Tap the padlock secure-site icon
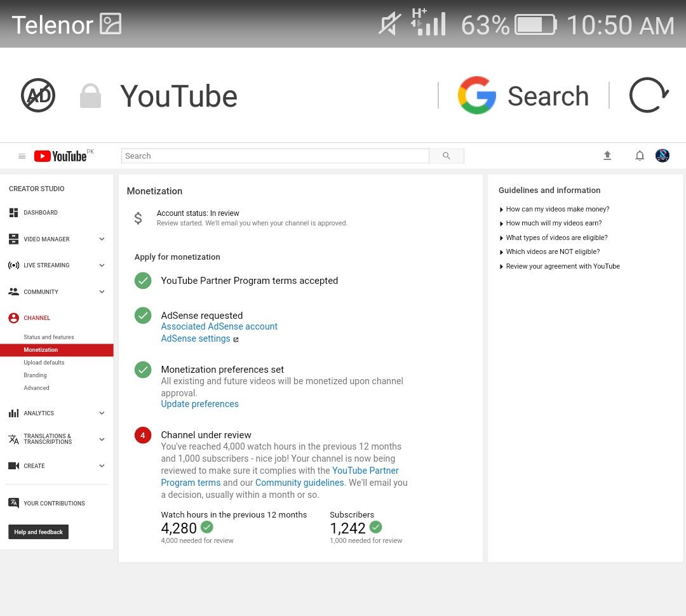The height and width of the screenshot is (616, 686). [x=91, y=95]
